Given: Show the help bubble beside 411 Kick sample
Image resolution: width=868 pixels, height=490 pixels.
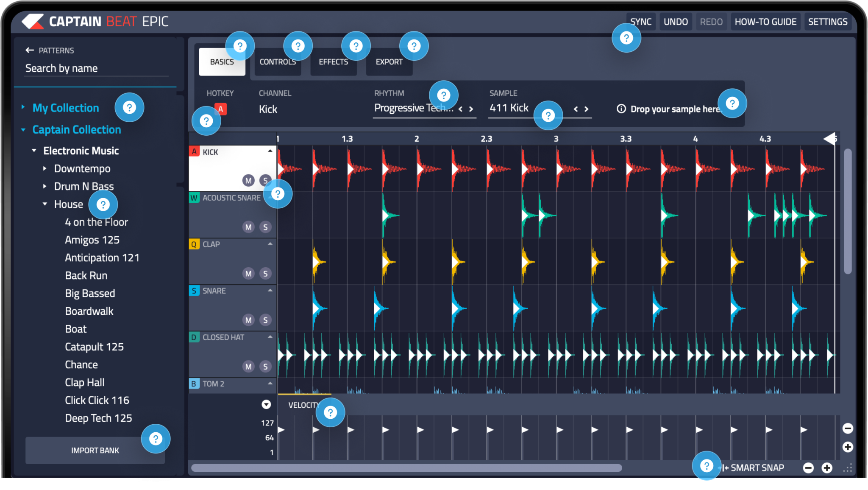Looking at the screenshot, I should coord(548,115).
